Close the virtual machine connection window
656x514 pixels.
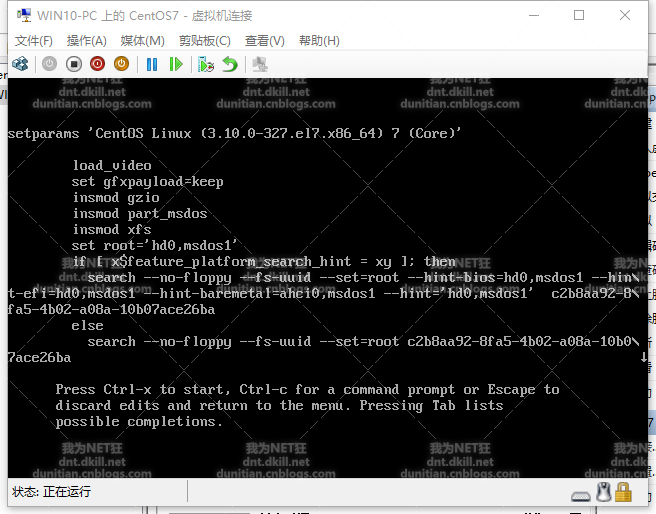click(625, 15)
